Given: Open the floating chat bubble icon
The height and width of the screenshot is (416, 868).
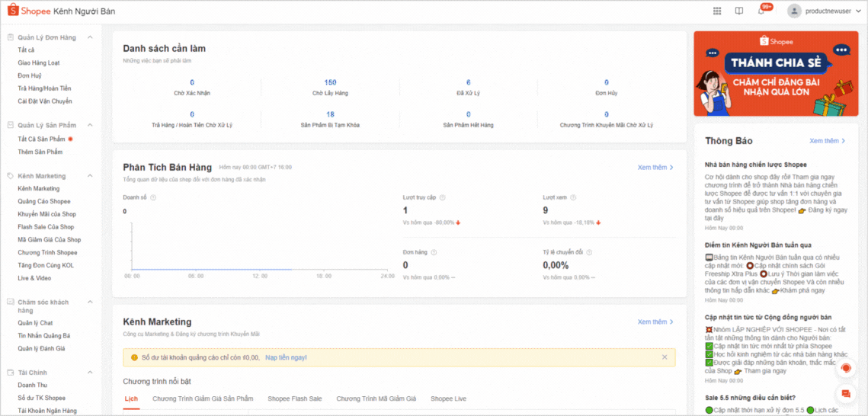Looking at the screenshot, I should pos(845,393).
